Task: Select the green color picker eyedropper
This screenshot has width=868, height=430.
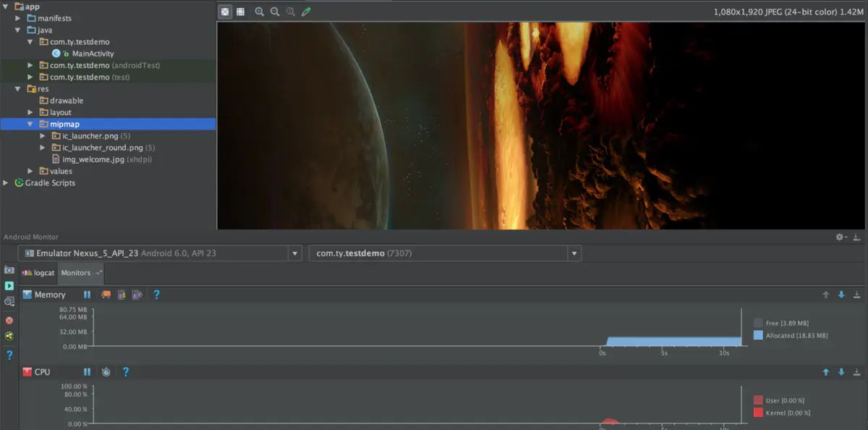Action: [x=306, y=12]
